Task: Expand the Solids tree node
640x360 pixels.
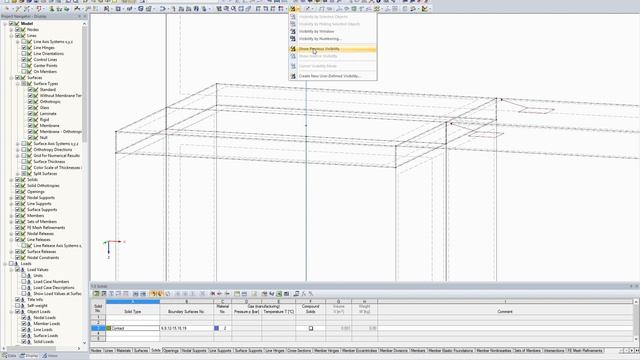Action: 11,180
